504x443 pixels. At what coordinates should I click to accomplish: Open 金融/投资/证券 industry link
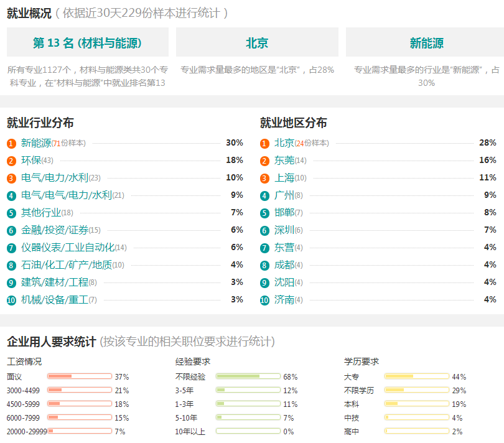(55, 230)
